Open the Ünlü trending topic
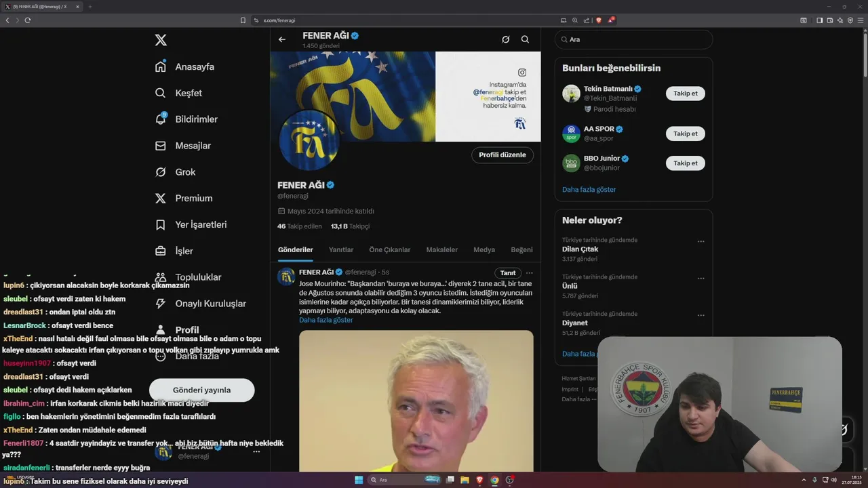 point(570,286)
